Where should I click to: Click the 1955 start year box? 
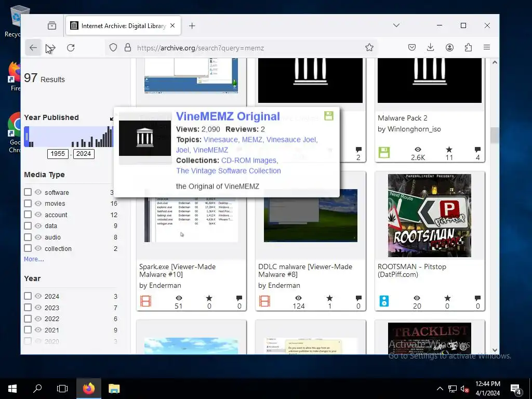[58, 154]
